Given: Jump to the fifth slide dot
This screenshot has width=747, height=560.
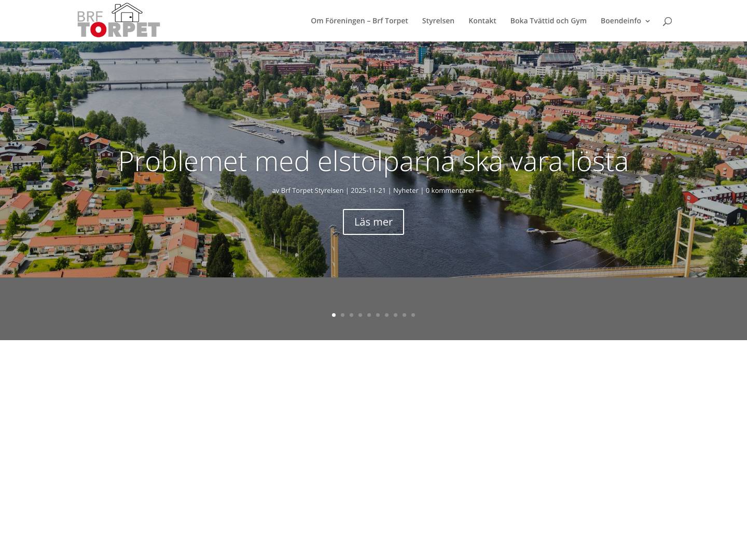Looking at the screenshot, I should coord(369,315).
